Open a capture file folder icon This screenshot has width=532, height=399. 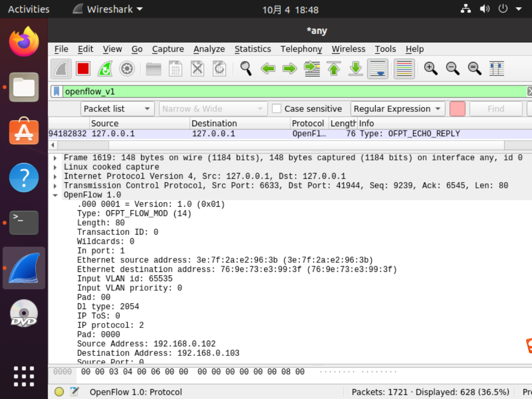pyautogui.click(x=153, y=69)
